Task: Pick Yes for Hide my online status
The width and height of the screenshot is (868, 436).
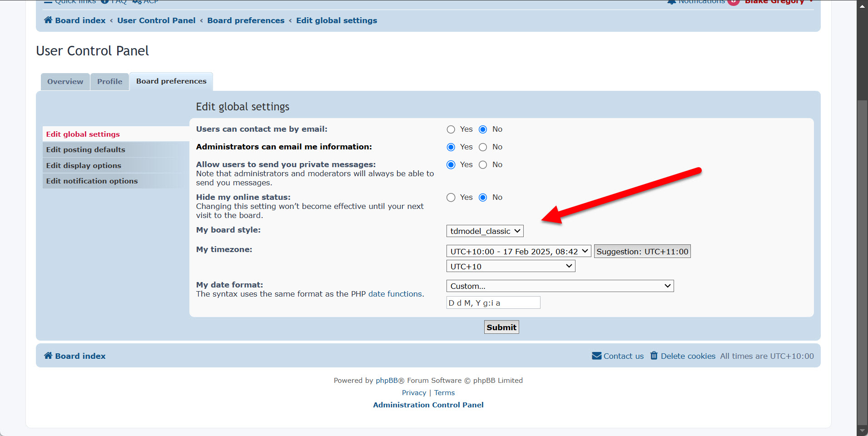Action: pos(451,198)
